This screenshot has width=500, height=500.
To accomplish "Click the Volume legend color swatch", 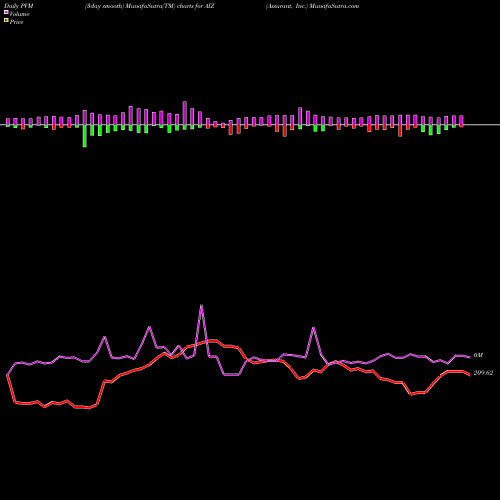I will coord(6,13).
